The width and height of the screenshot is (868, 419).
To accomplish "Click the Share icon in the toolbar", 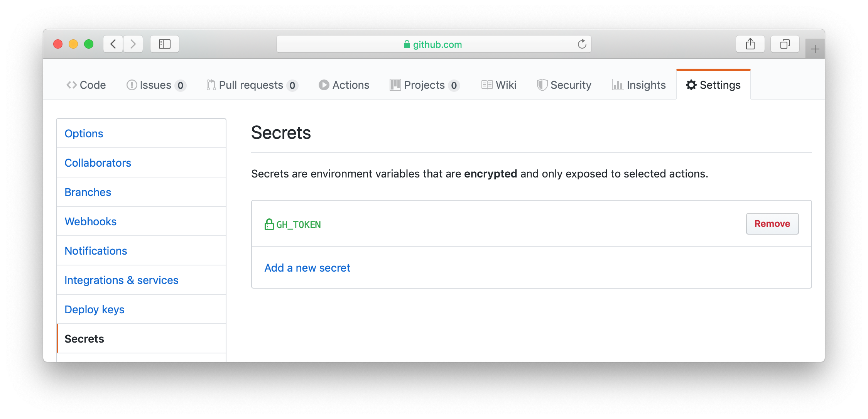I will 750,44.
